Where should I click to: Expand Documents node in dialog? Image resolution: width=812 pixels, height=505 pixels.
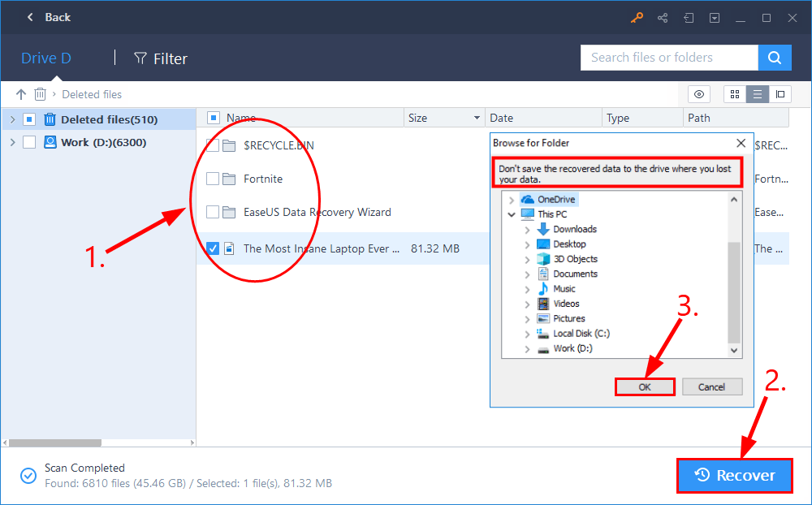[x=527, y=274]
